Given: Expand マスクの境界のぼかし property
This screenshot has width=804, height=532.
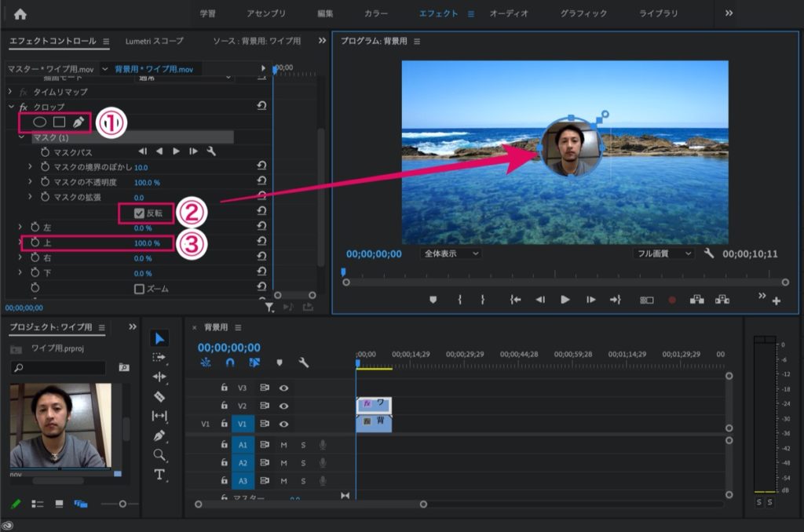Looking at the screenshot, I should click(30, 166).
